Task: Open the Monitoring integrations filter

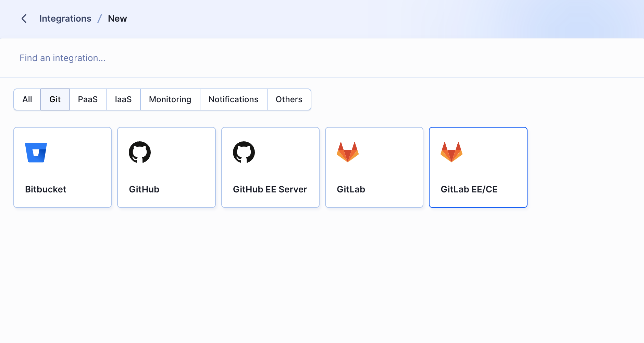Action: (170, 99)
